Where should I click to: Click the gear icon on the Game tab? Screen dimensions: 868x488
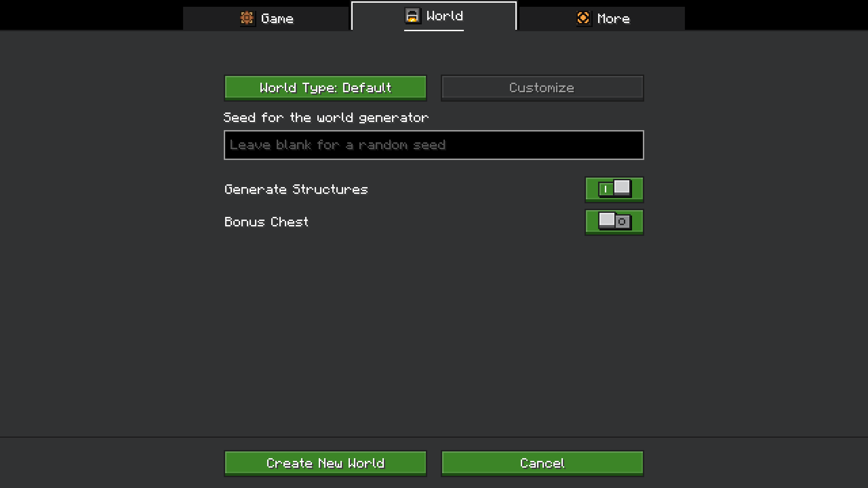[x=248, y=19]
